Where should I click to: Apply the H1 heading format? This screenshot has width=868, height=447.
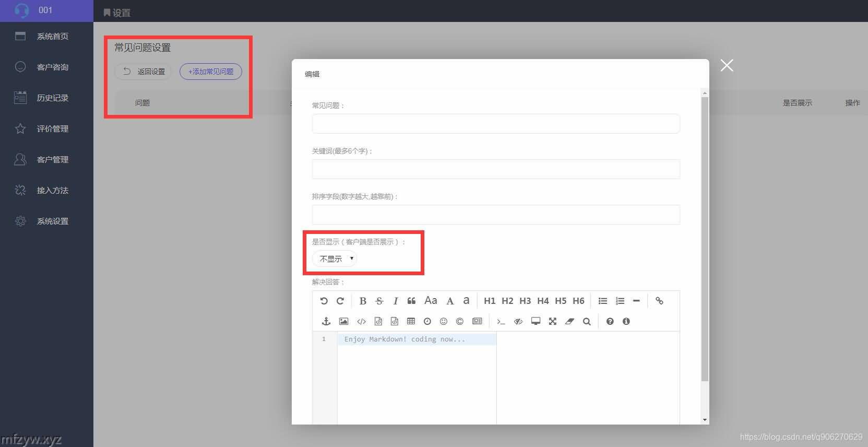(x=490, y=301)
